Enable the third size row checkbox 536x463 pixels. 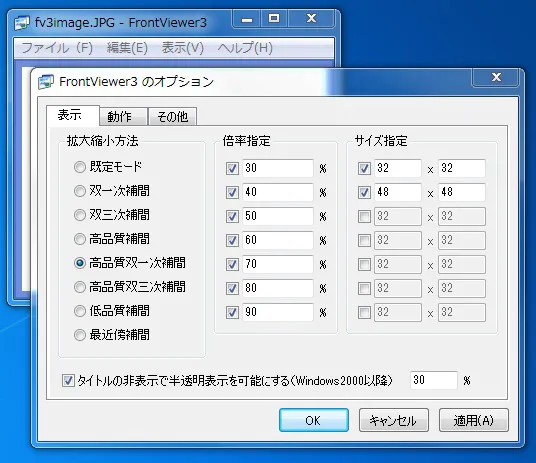tap(364, 216)
